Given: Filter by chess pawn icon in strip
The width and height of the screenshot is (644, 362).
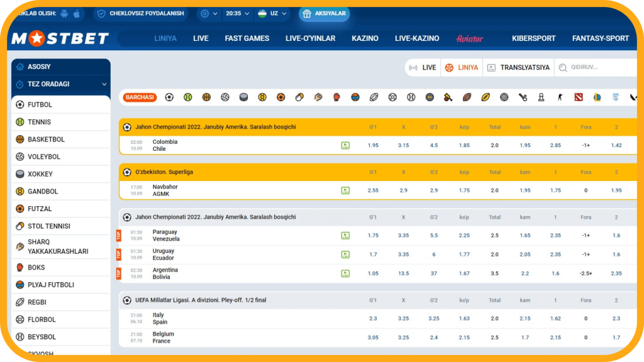Looking at the screenshot, I should (541, 97).
